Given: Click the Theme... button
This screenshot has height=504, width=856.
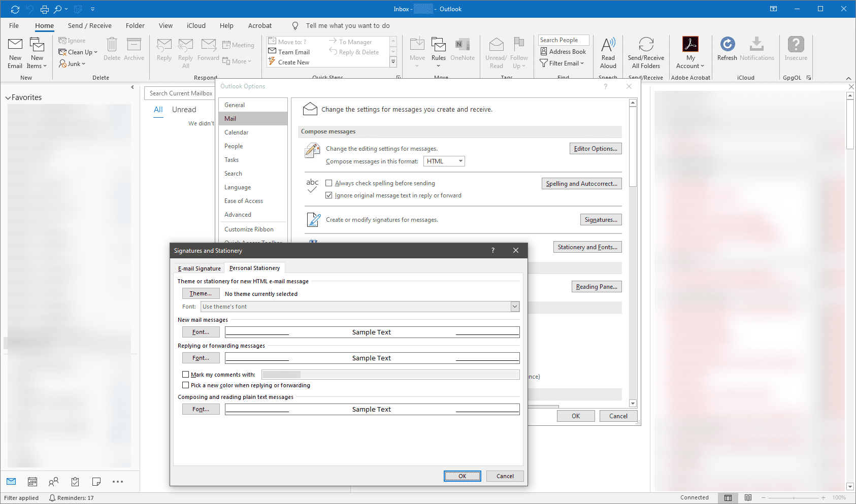Looking at the screenshot, I should 201,293.
